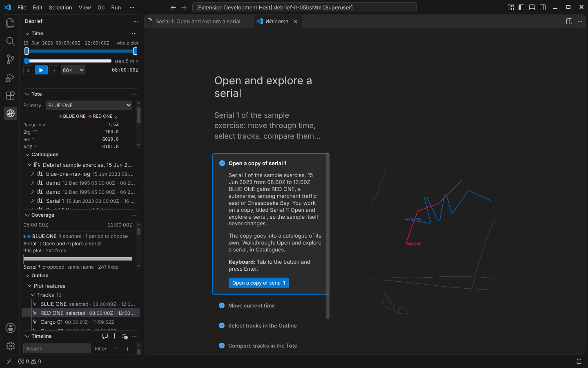Open the notifications bell in status bar
The height and width of the screenshot is (368, 588).
click(579, 361)
